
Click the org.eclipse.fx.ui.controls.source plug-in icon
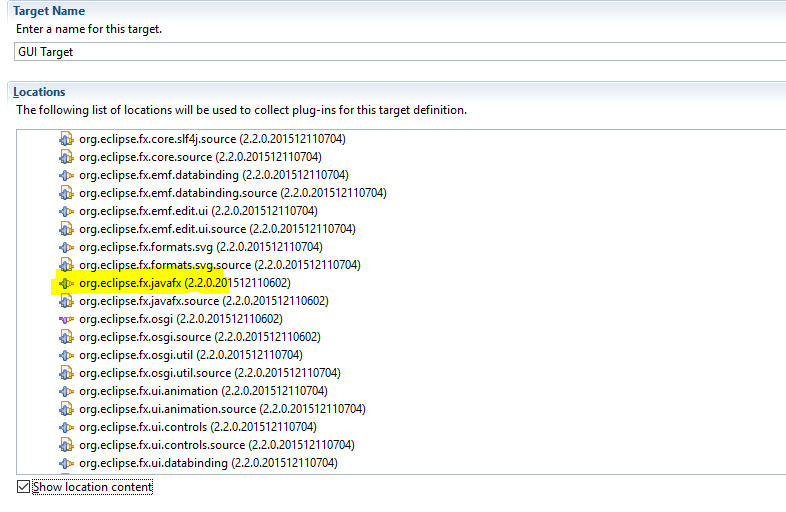point(66,445)
